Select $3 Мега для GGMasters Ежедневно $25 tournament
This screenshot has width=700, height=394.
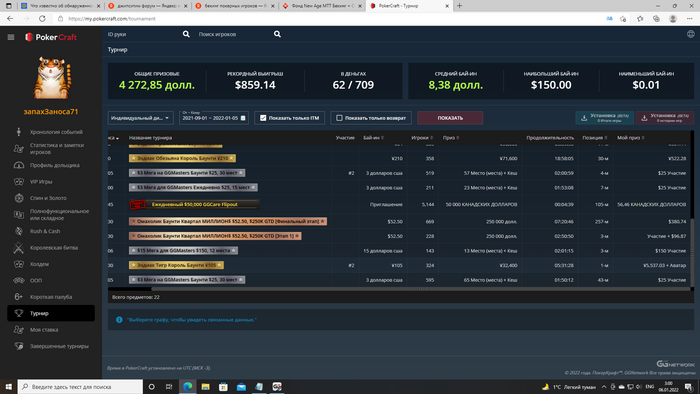tap(193, 188)
